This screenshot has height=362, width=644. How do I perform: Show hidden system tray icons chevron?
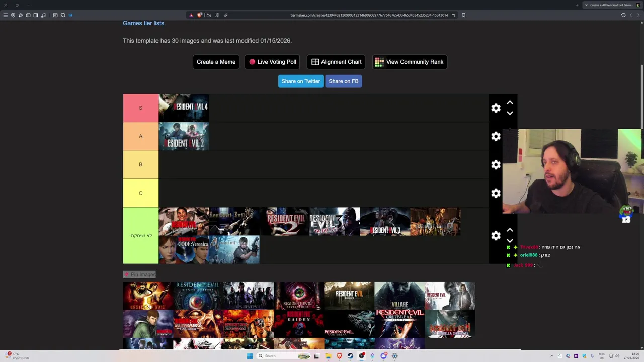click(x=551, y=356)
